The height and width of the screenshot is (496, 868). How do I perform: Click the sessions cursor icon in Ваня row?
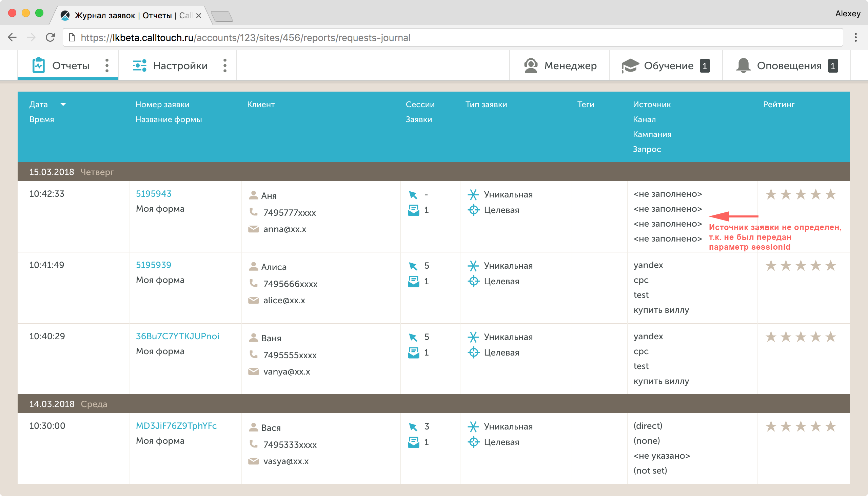[413, 337]
